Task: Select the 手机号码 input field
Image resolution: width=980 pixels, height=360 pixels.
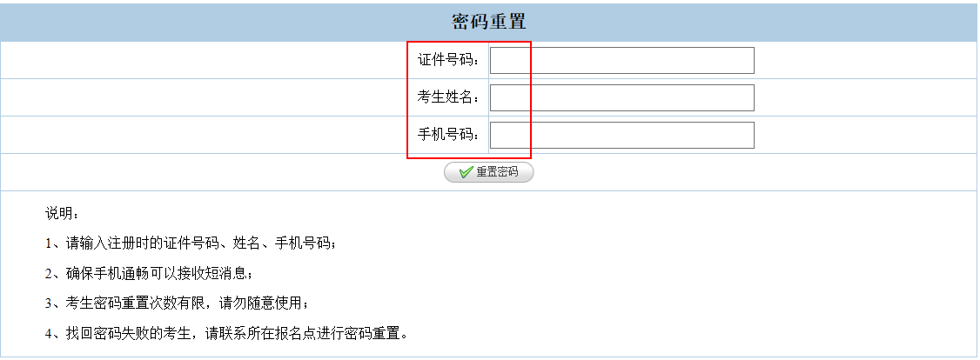Action: 621,136
